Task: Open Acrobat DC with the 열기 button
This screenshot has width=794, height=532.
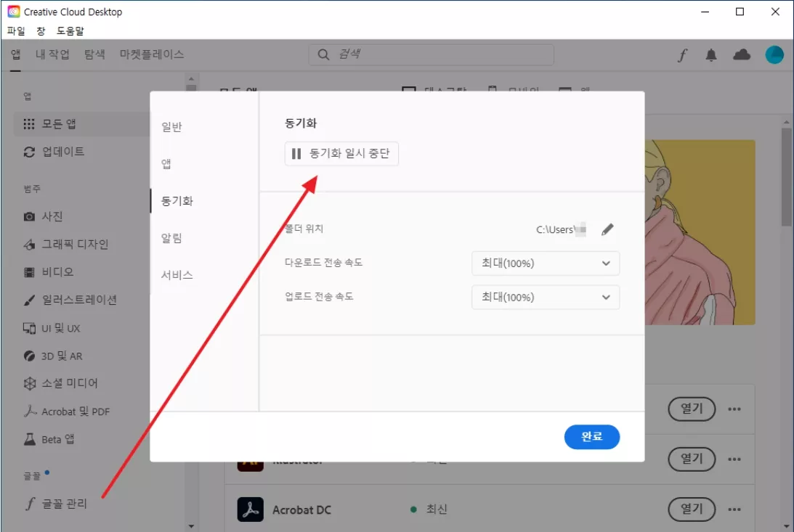Action: 692,509
